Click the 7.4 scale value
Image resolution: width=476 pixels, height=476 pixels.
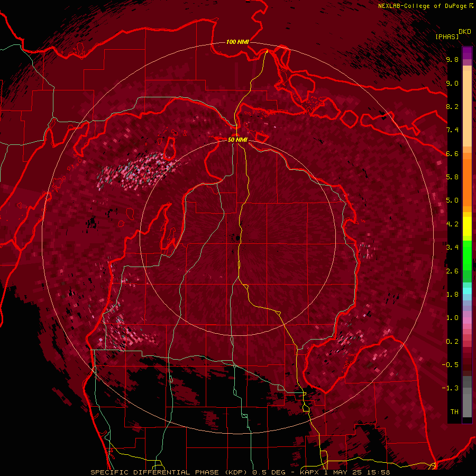tap(452, 130)
